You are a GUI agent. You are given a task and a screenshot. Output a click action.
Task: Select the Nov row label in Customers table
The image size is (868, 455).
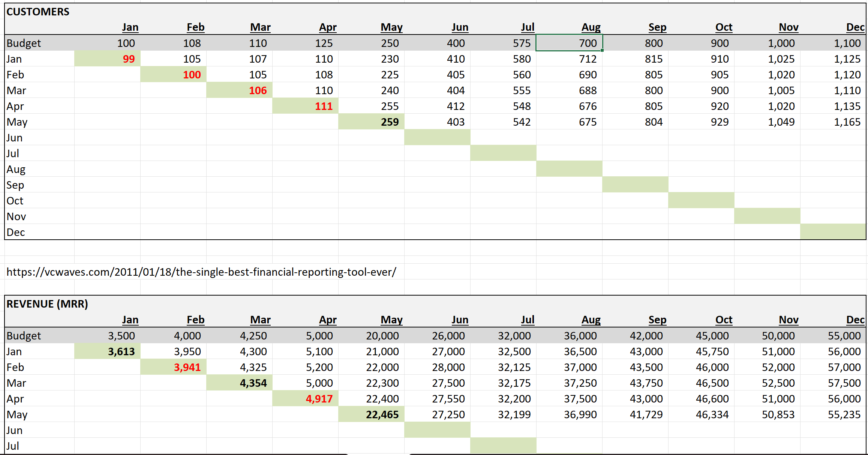(x=16, y=216)
